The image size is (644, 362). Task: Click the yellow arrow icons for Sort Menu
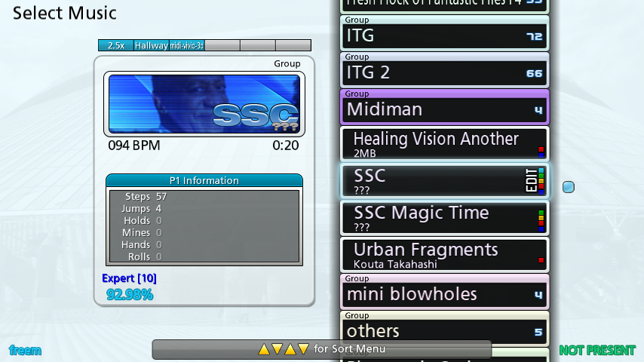pyautogui.click(x=284, y=349)
